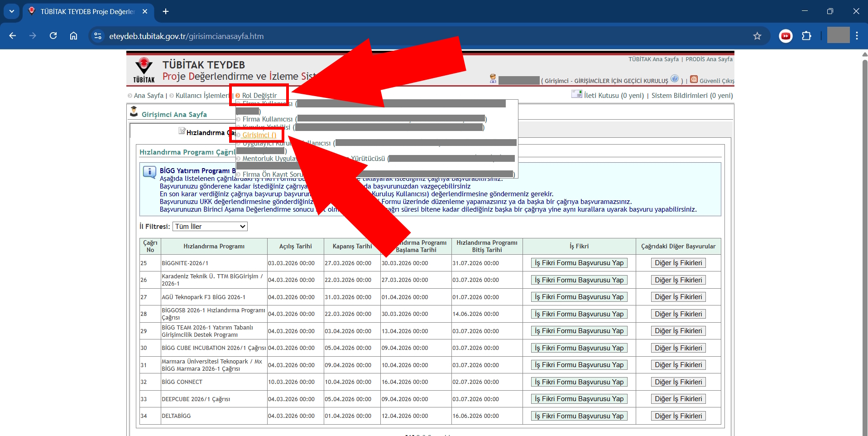Screen dimensions: 868x436
Task: View Diğer İş Fikirleri for DELTABİGG
Action: (678, 416)
